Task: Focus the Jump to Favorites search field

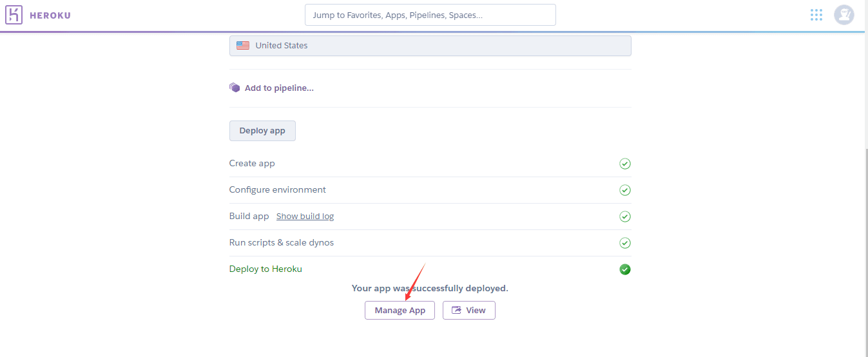Action: pyautogui.click(x=430, y=15)
